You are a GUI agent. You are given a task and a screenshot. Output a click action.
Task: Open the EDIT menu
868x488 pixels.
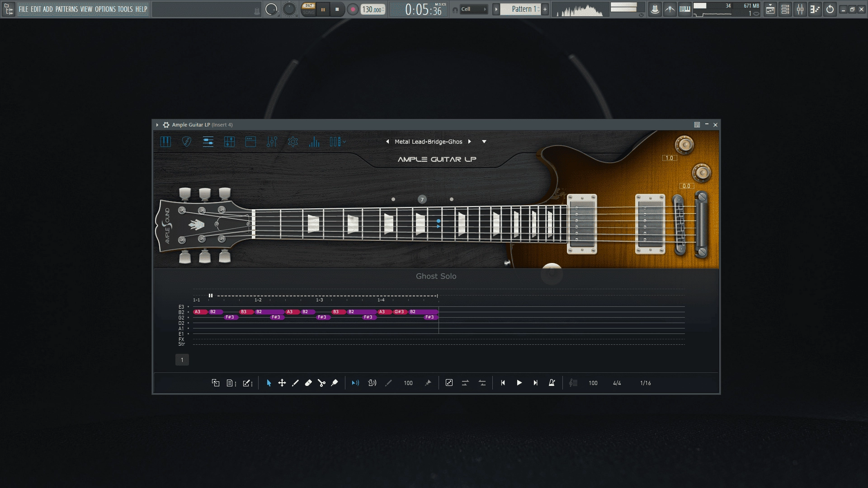tap(36, 9)
